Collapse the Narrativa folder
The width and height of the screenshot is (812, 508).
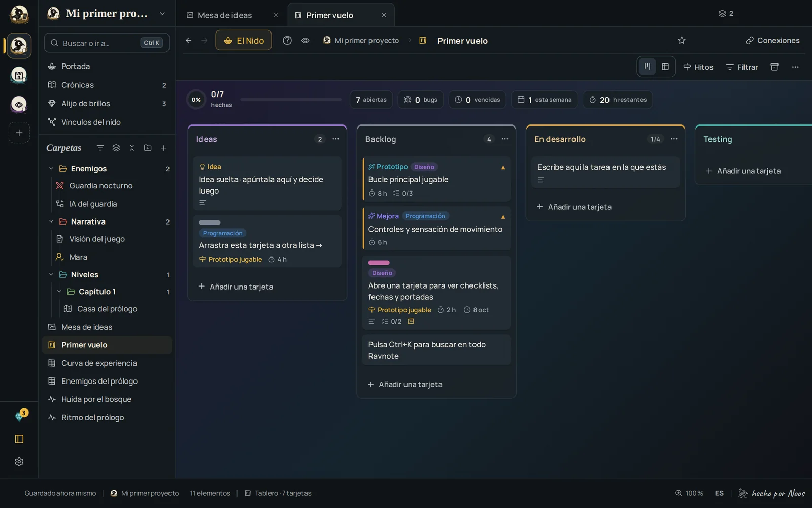[x=51, y=221]
